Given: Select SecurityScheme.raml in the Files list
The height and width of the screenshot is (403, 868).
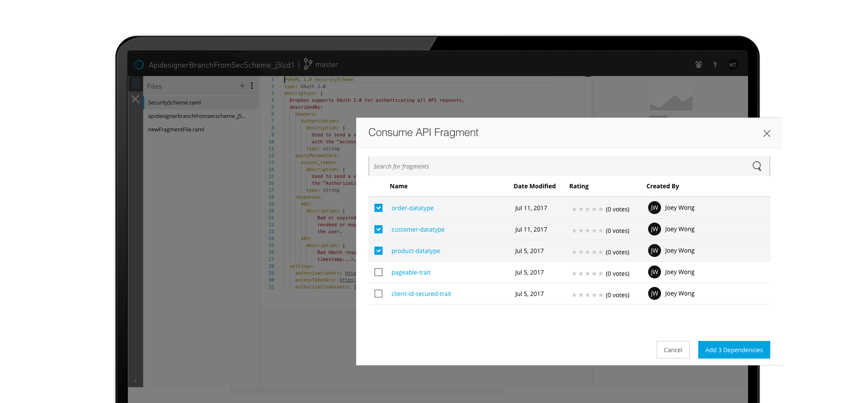Looking at the screenshot, I should tap(201, 102).
